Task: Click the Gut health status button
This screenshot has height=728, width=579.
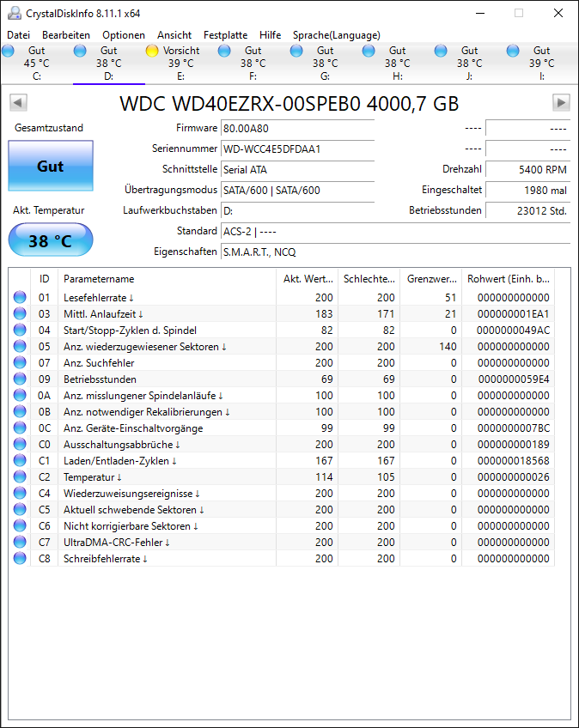Action: point(51,166)
